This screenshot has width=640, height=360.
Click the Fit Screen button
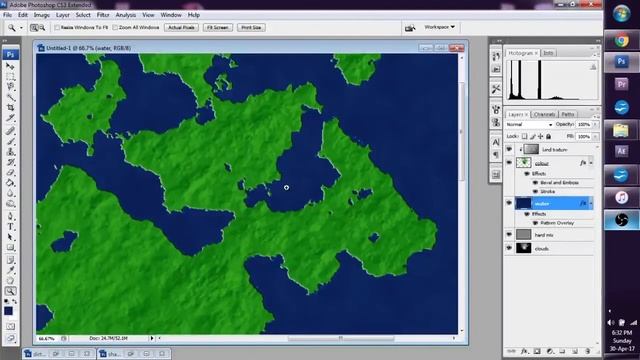(x=218, y=27)
